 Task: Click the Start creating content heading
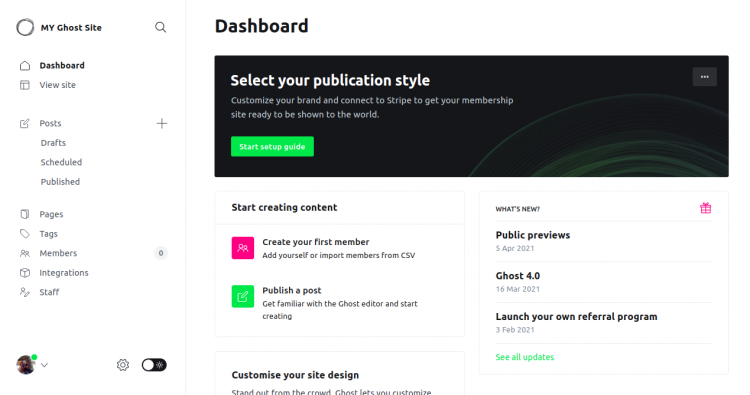coord(284,208)
